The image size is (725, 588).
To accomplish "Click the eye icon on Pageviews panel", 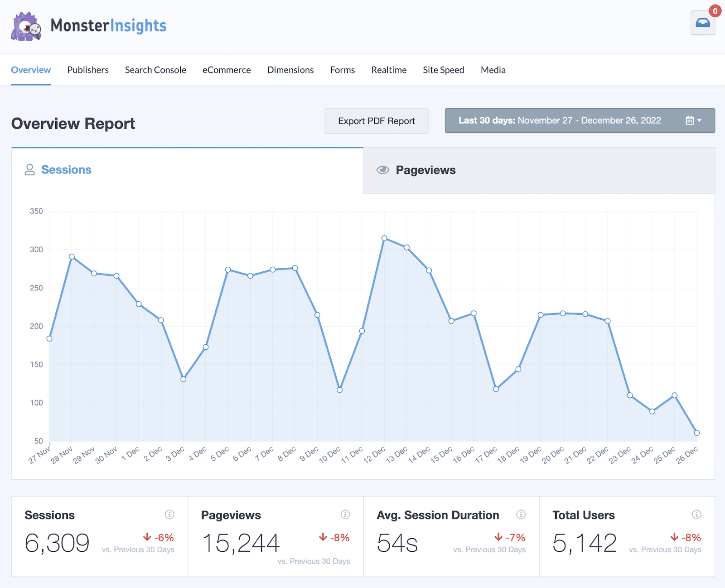I will tap(383, 170).
